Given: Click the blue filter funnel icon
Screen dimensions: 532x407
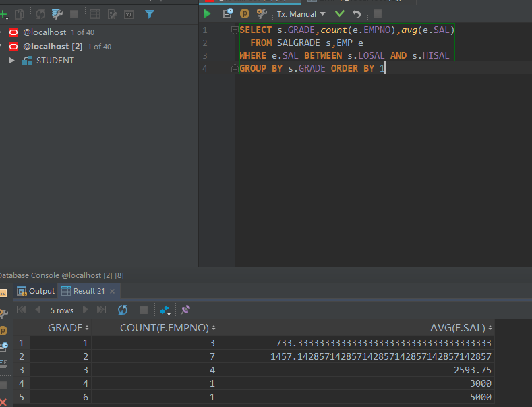Looking at the screenshot, I should [150, 14].
